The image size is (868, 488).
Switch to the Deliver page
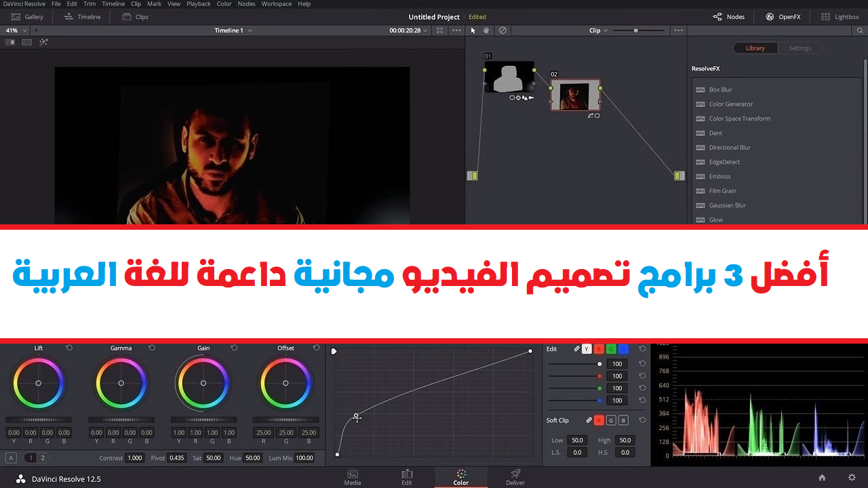click(515, 477)
